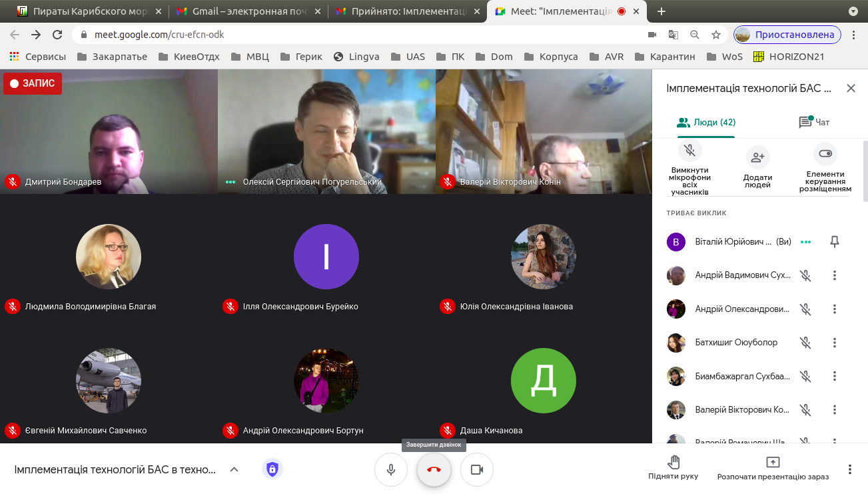868x496 pixels.
Task: Reload the Meet page
Action: click(x=57, y=35)
